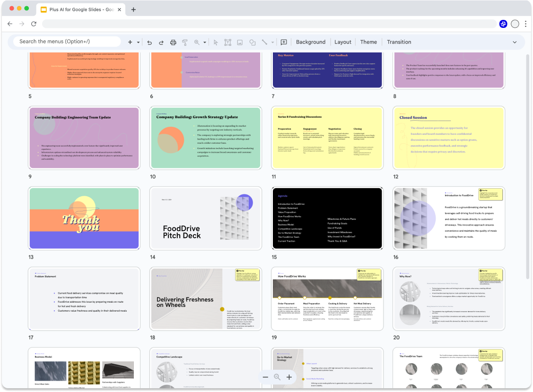This screenshot has height=392, width=533.
Task: Open a new browser tab
Action: (133, 9)
